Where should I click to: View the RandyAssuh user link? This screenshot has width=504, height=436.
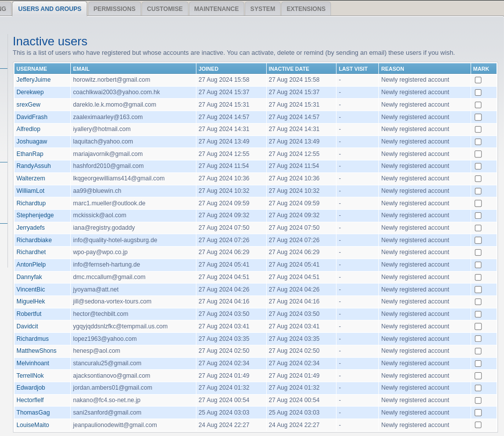33,166
